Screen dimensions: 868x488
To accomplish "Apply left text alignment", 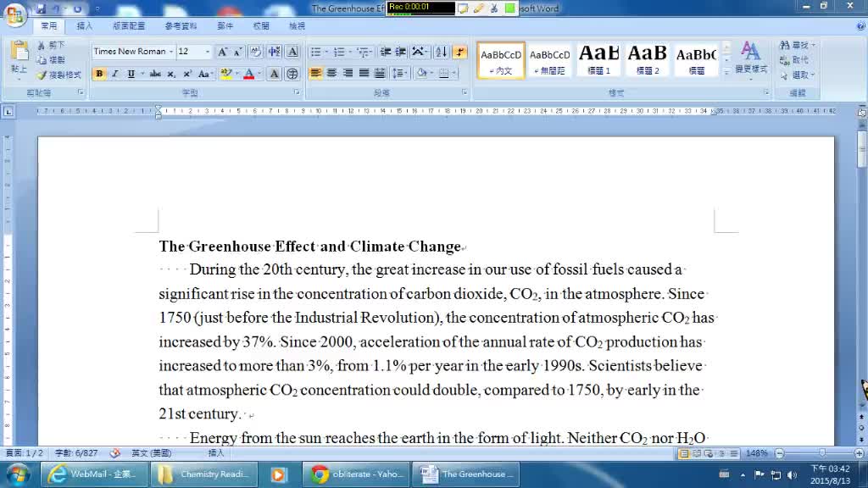I will [x=315, y=73].
